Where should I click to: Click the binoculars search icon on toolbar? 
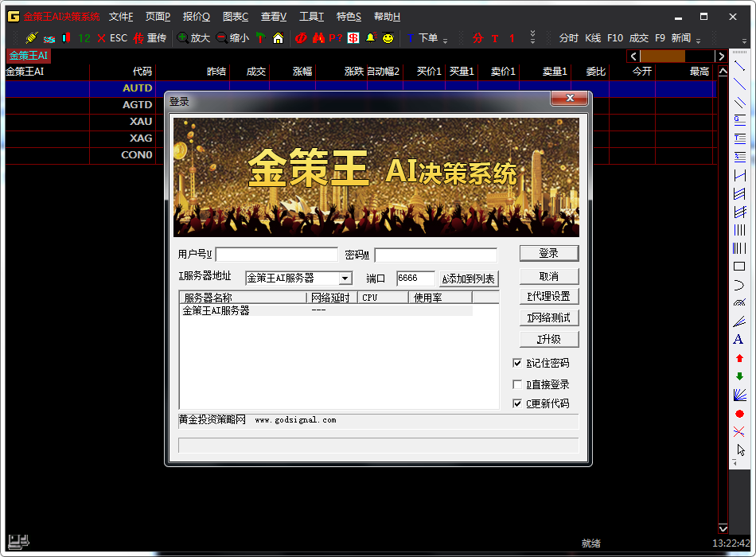[318, 36]
